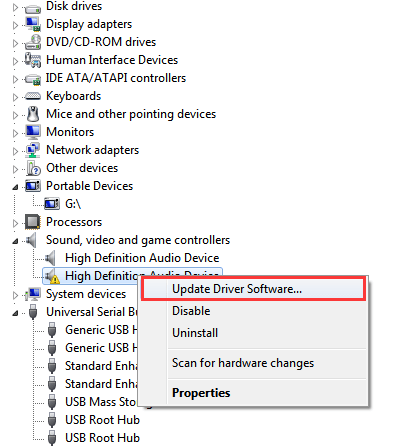The height and width of the screenshot is (447, 401).
Task: Choose Update Driver Software from context menu
Action: click(254, 289)
